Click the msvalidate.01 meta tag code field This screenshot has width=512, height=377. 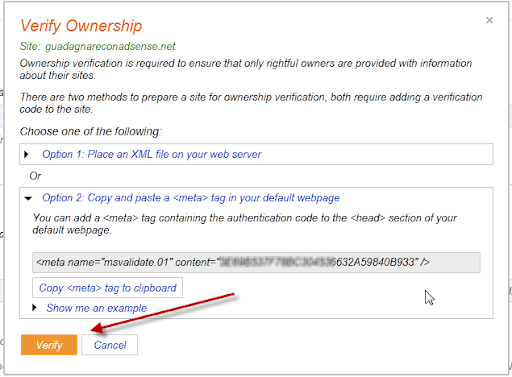pyautogui.click(x=256, y=262)
